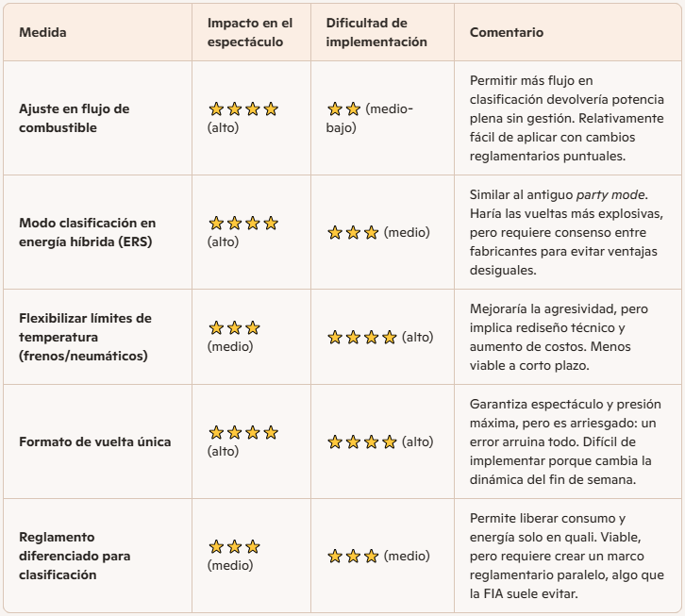Select the Formato de vuelta única cell
The image size is (685, 616).
pyautogui.click(x=94, y=441)
